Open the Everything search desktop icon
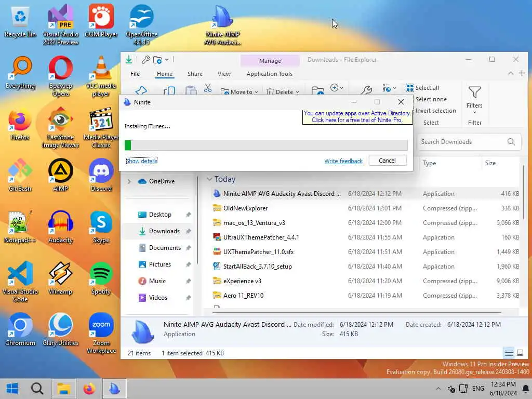Screen dimensions: 532x399 [20, 73]
